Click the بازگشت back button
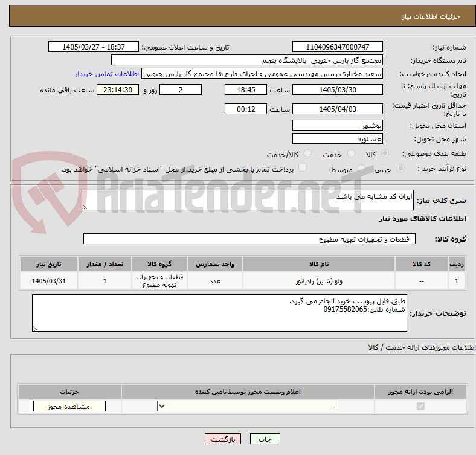The width and height of the screenshot is (476, 455). click(x=223, y=439)
